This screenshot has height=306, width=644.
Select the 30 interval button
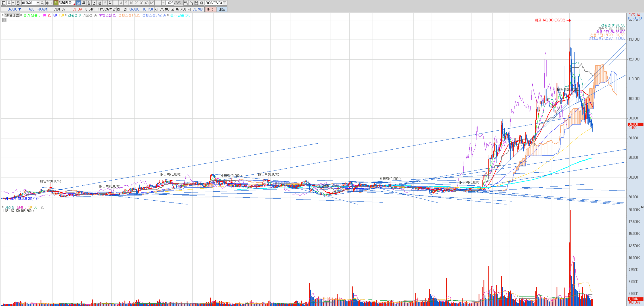142,3
